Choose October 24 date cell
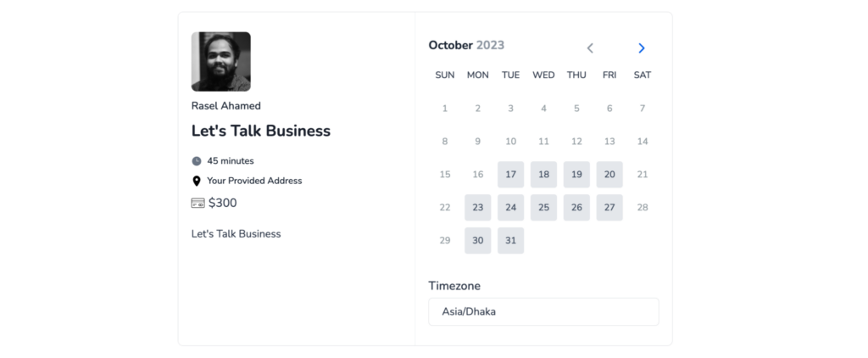The height and width of the screenshot is (358, 868). [511, 208]
